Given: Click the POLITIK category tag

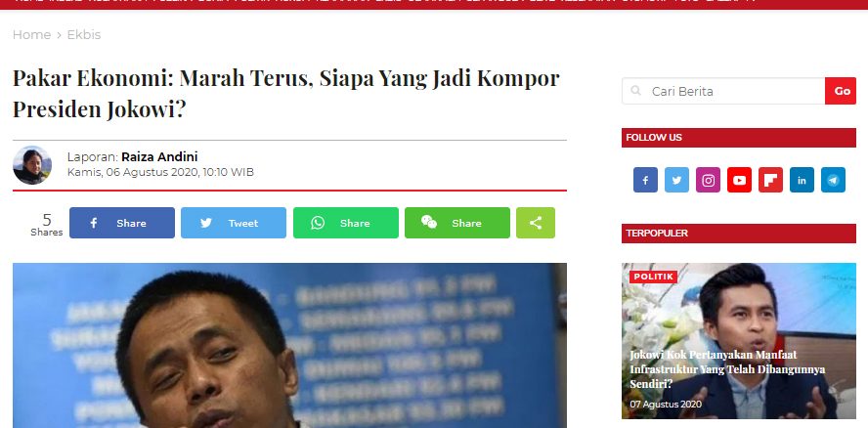Looking at the screenshot, I should (x=653, y=277).
